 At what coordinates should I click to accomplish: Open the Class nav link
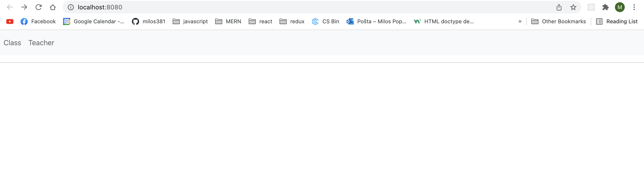click(12, 43)
